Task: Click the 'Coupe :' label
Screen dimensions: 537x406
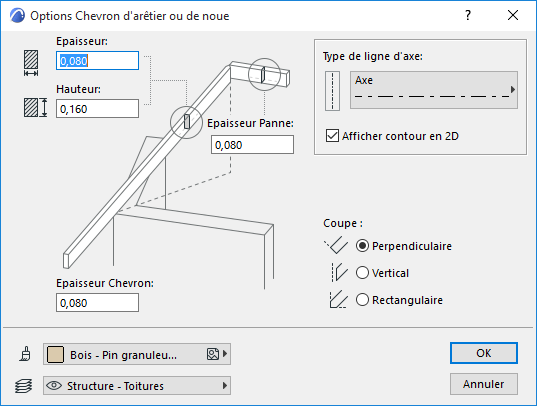Action: pyautogui.click(x=343, y=223)
